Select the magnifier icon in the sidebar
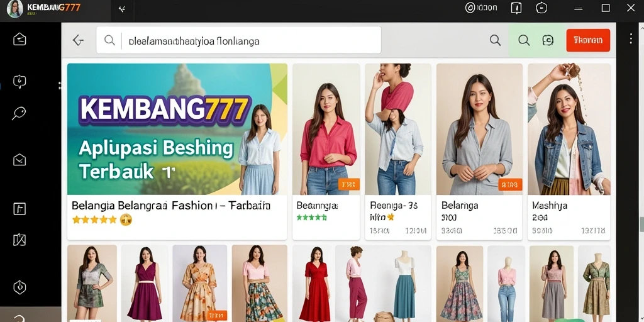The image size is (644, 322). [19, 113]
